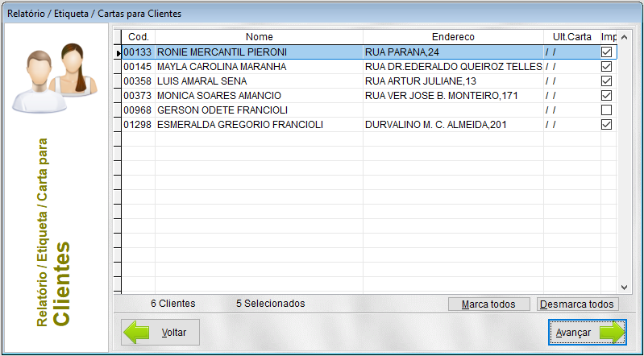Select the row with code 00133
Viewport: 644px width, 356px height.
(x=369, y=52)
